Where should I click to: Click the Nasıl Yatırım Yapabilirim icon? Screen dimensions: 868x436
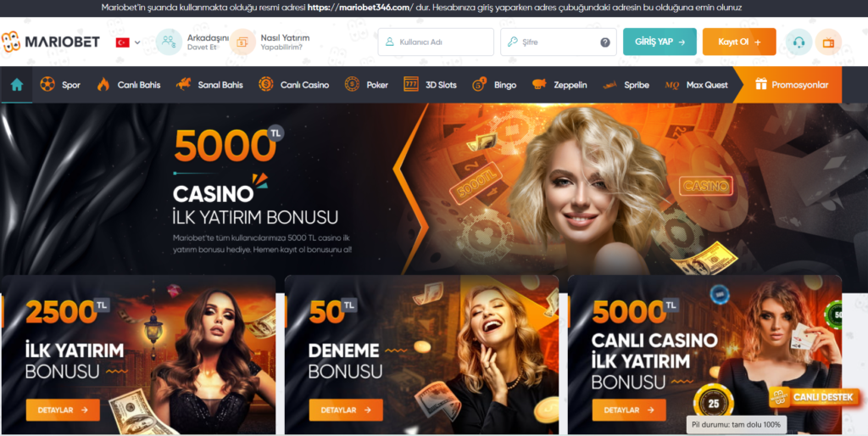[x=242, y=42]
